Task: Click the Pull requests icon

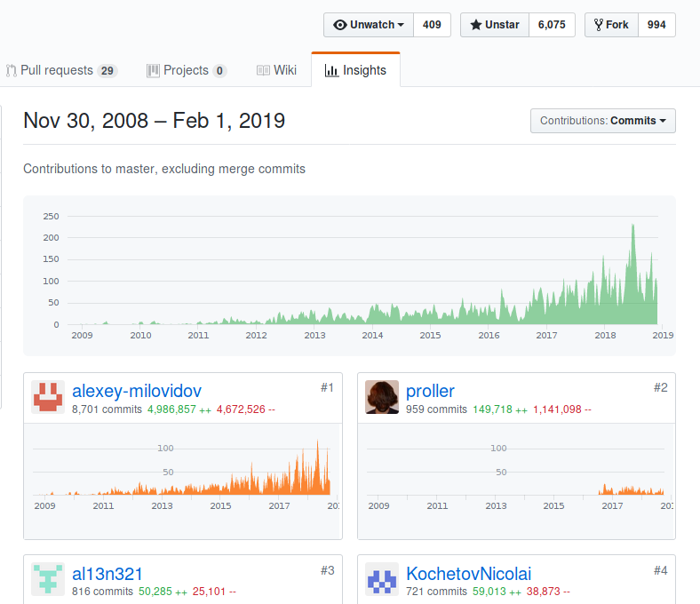Action: (x=12, y=70)
